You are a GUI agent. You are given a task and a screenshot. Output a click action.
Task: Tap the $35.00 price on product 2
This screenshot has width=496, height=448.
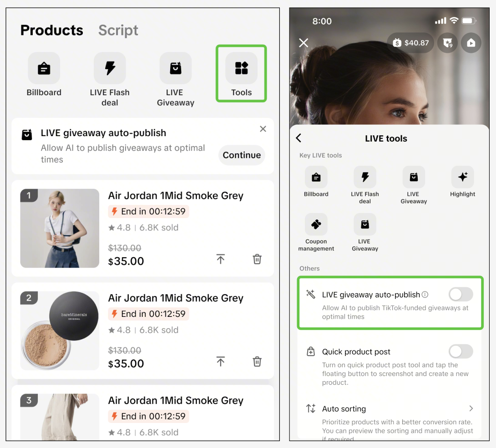(126, 364)
